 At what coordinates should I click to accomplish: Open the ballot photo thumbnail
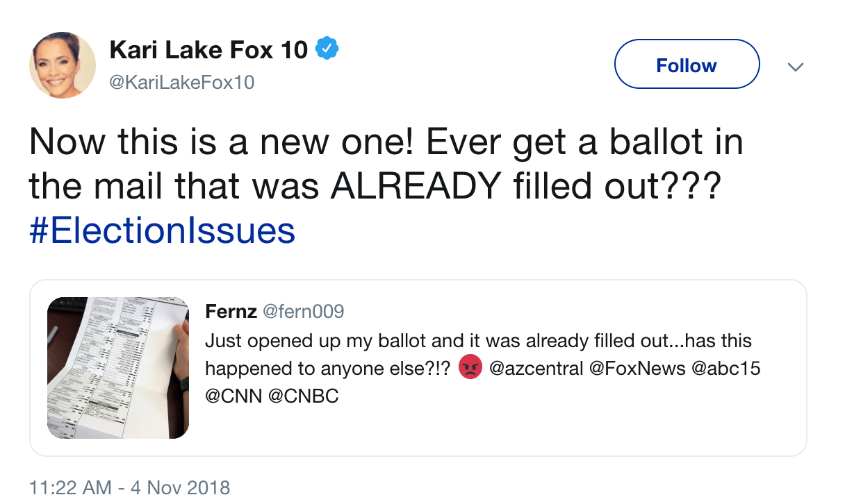[118, 368]
